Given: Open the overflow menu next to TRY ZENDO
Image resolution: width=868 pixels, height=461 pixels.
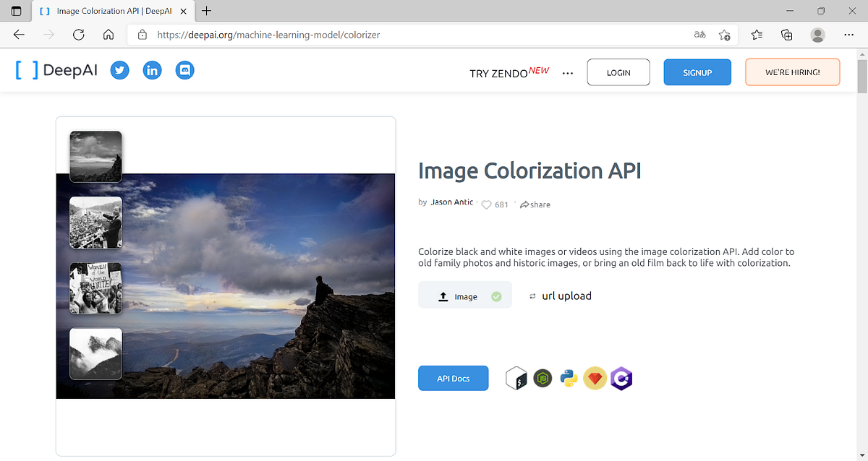Looking at the screenshot, I should [x=567, y=72].
